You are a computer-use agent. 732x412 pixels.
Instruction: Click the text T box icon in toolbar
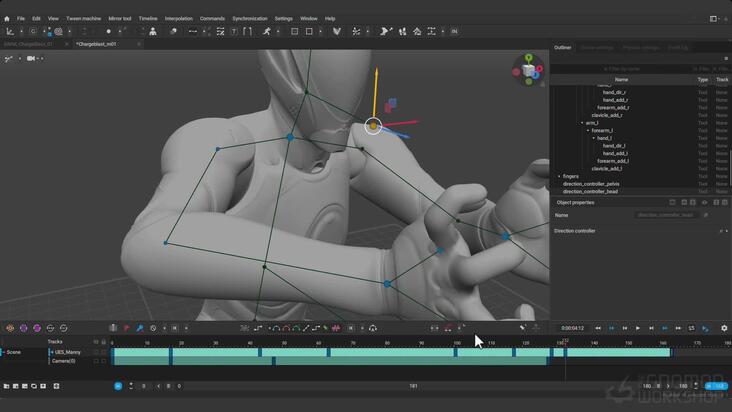pos(234,32)
